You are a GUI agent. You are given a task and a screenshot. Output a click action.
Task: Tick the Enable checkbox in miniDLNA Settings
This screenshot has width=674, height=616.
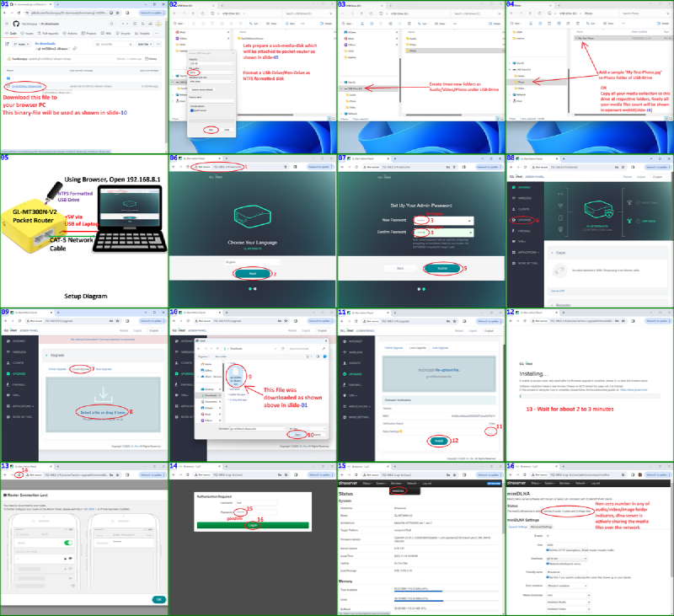click(x=548, y=536)
